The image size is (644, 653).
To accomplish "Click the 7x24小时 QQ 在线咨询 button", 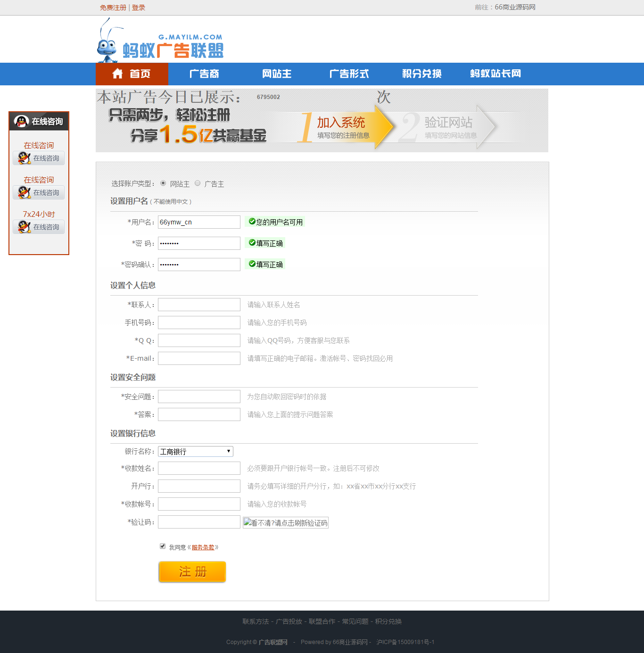I will [x=39, y=227].
